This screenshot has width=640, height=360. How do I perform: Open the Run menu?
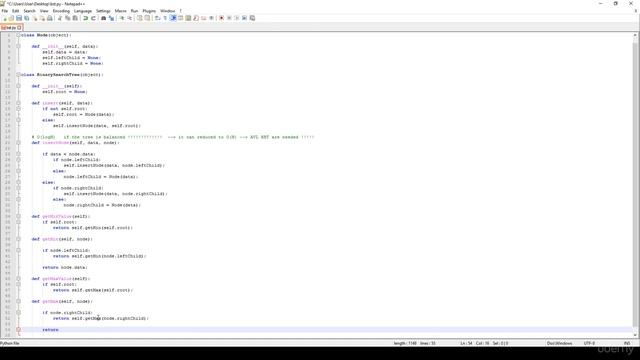[134, 11]
